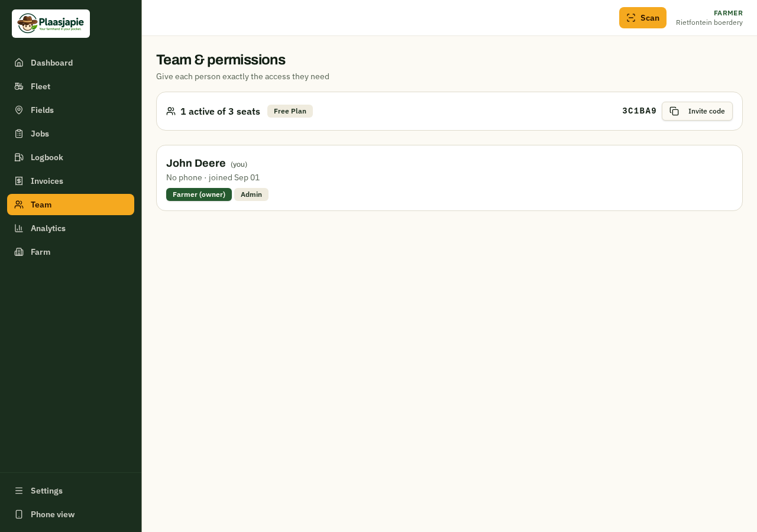Click the "1 active of 3 seats" text
The height and width of the screenshot is (532, 757).
(x=220, y=111)
